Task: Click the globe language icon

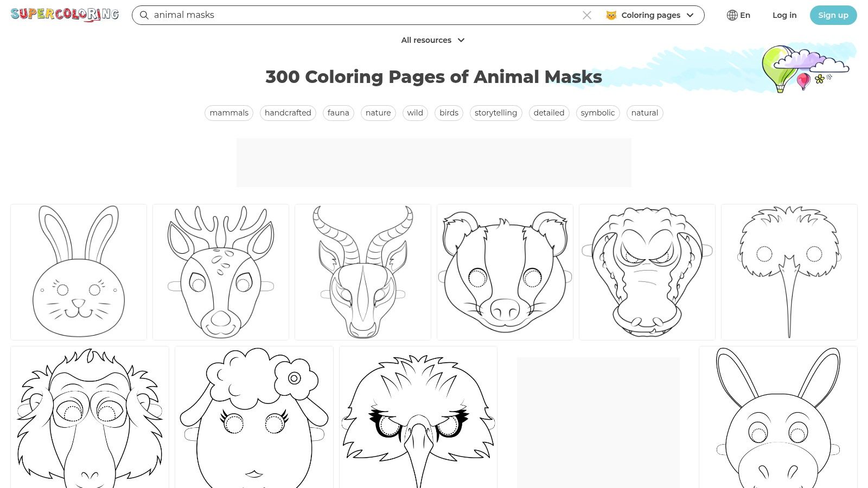Action: click(732, 15)
